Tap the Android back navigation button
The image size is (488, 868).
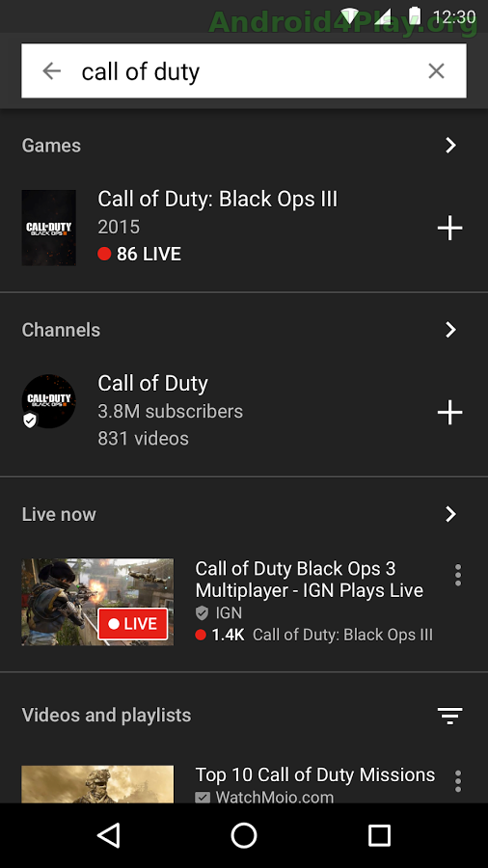click(109, 835)
